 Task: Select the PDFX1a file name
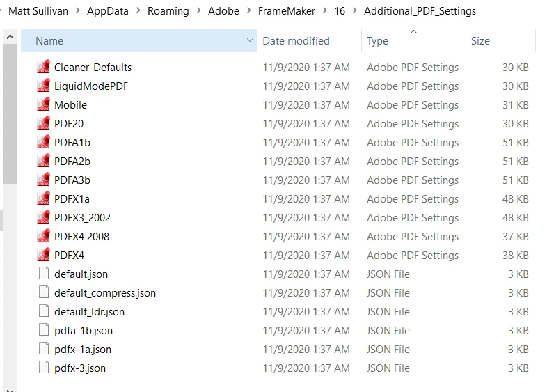pyautogui.click(x=72, y=199)
